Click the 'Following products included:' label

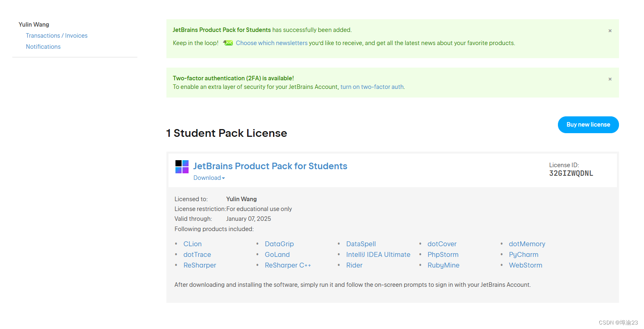click(x=214, y=229)
